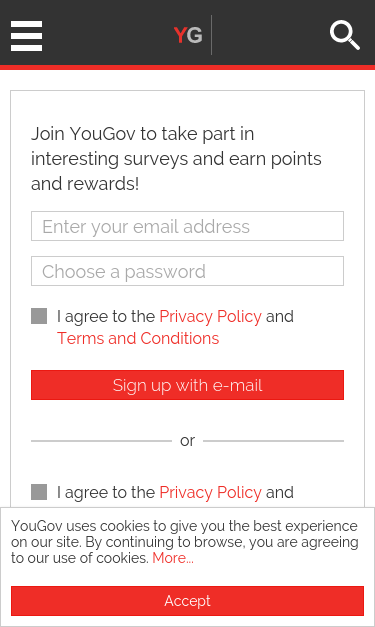Accept the cookies with the Accept button
Screen dimensions: 375x627
(x=188, y=601)
